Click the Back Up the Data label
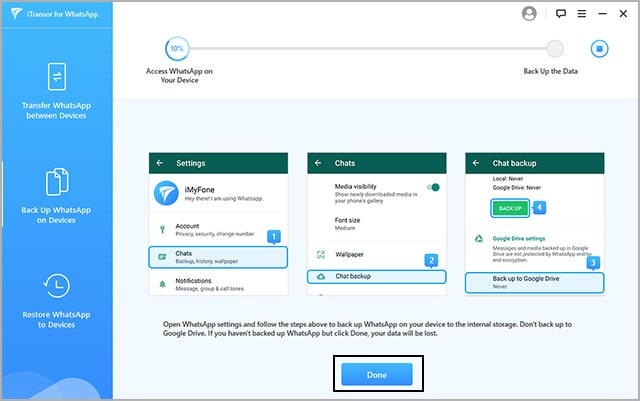This screenshot has width=640, height=401. point(551,71)
